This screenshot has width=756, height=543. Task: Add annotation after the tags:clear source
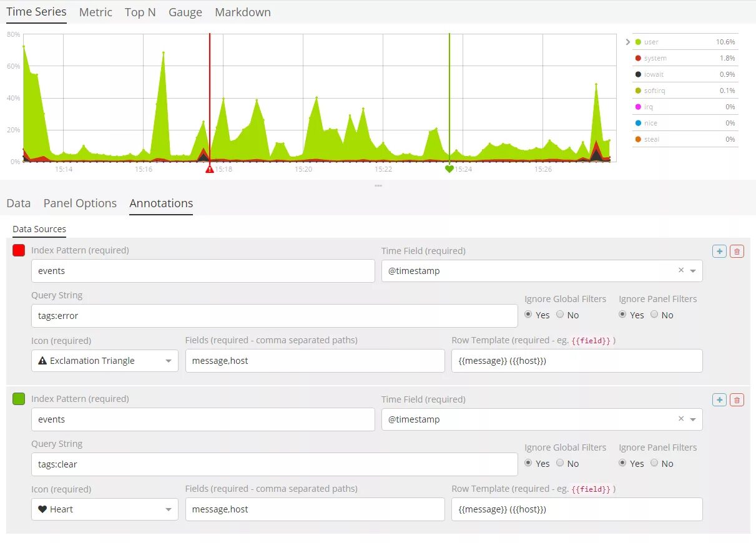click(719, 400)
